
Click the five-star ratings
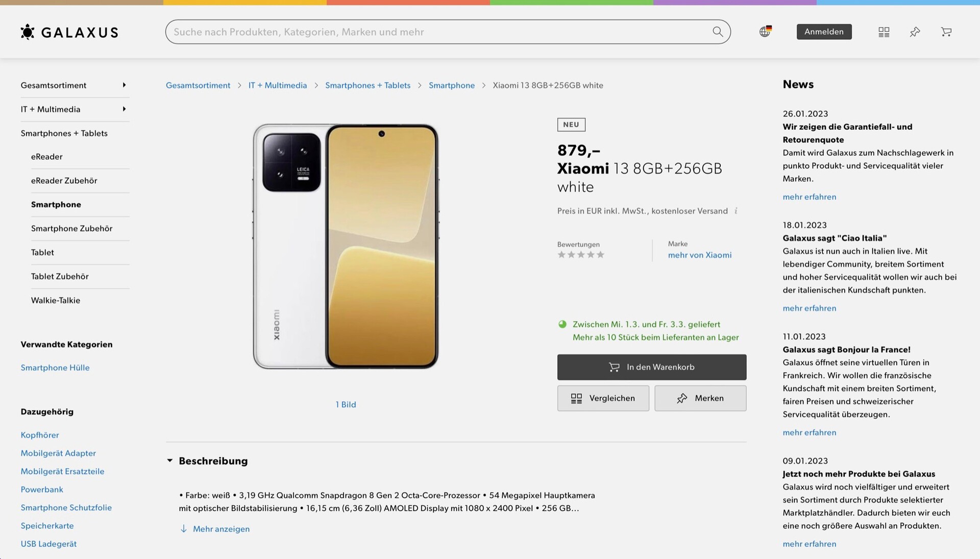580,255
